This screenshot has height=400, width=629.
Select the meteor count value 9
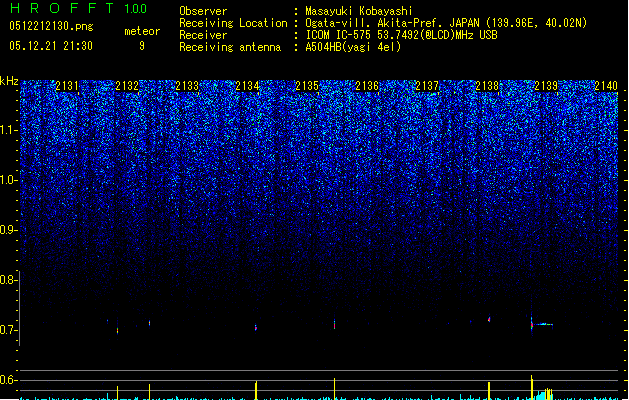click(x=142, y=46)
